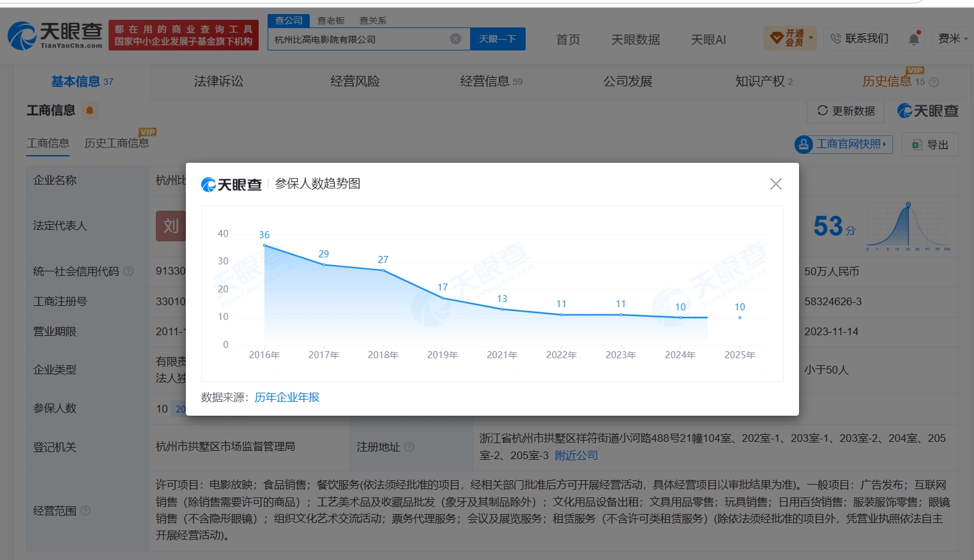Image resolution: width=974 pixels, height=560 pixels.
Task: Click the 更新数据 refresh button
Action: [x=846, y=111]
